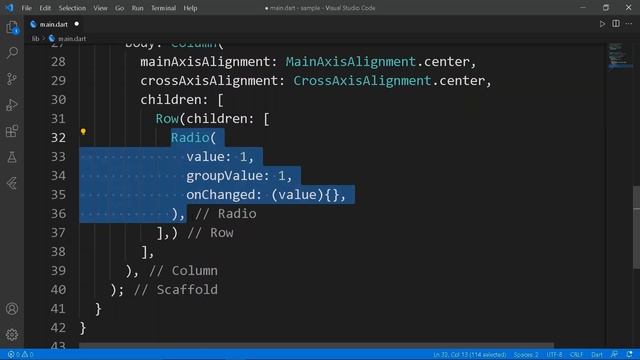This screenshot has width=640, height=360.
Task: Click CrossAxisAlignment on line 29
Action: coord(362,80)
